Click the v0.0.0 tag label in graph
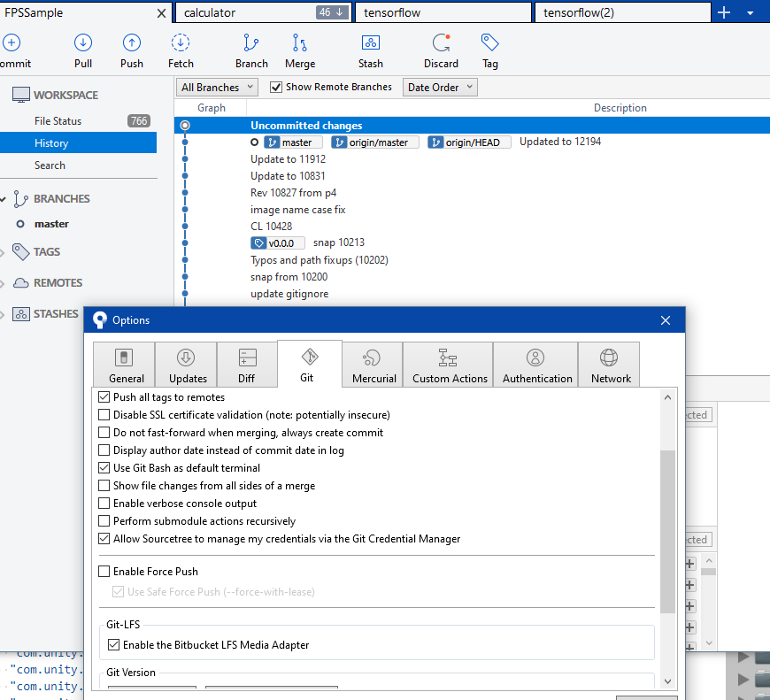 [x=277, y=243]
